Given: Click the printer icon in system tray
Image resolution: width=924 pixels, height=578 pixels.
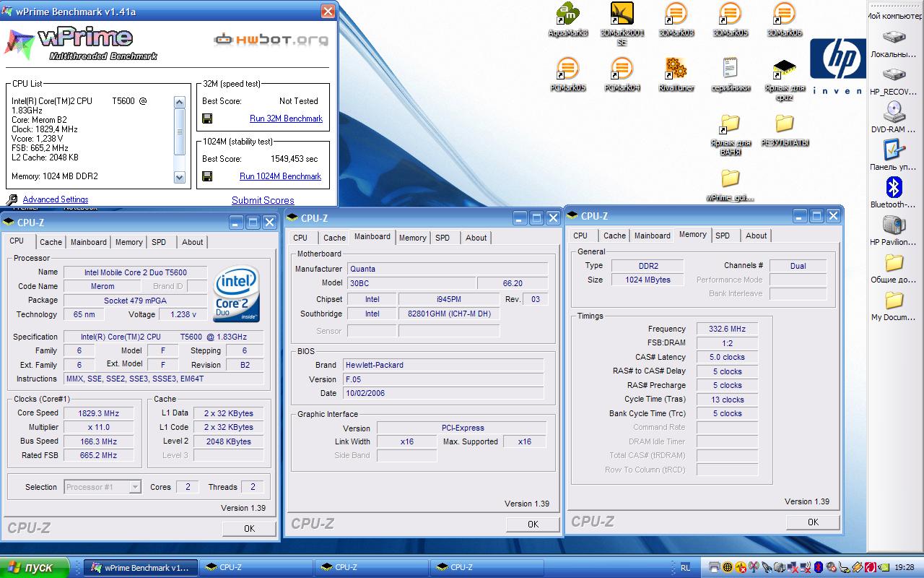Looking at the screenshot, I should [715, 567].
